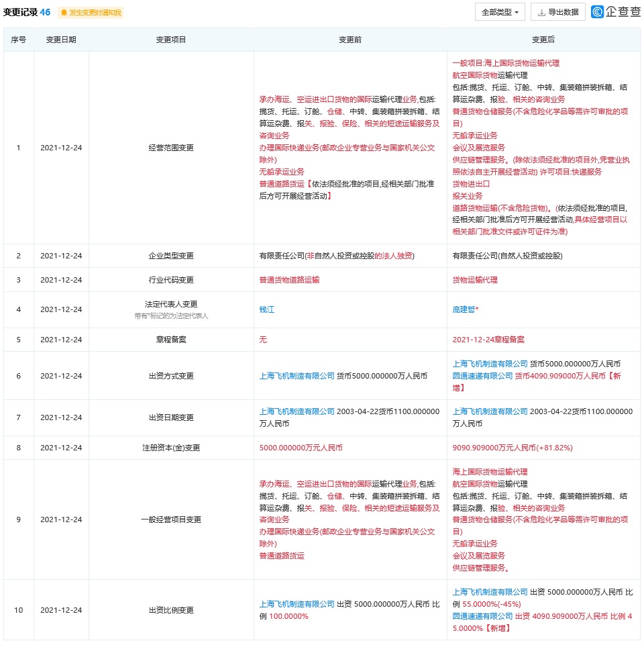644x645 pixels.
Task: Click the 2021-12-24 date in row 8
Action: 61,448
